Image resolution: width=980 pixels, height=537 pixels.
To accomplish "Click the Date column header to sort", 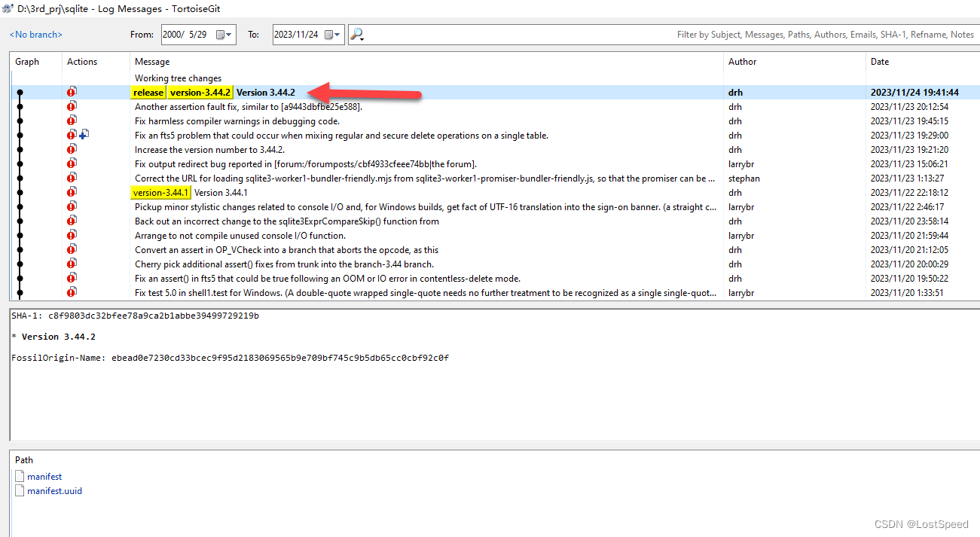I will (881, 62).
